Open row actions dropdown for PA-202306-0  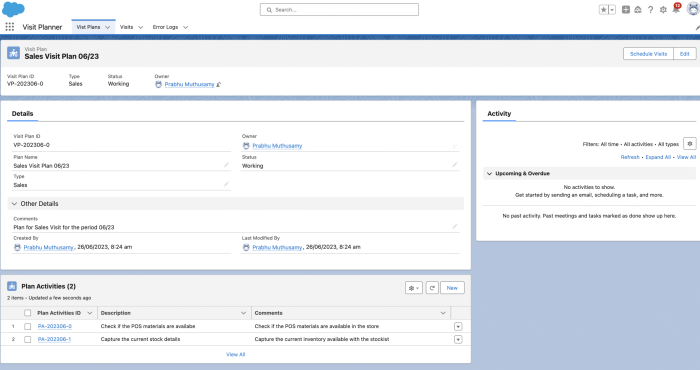[x=458, y=326]
